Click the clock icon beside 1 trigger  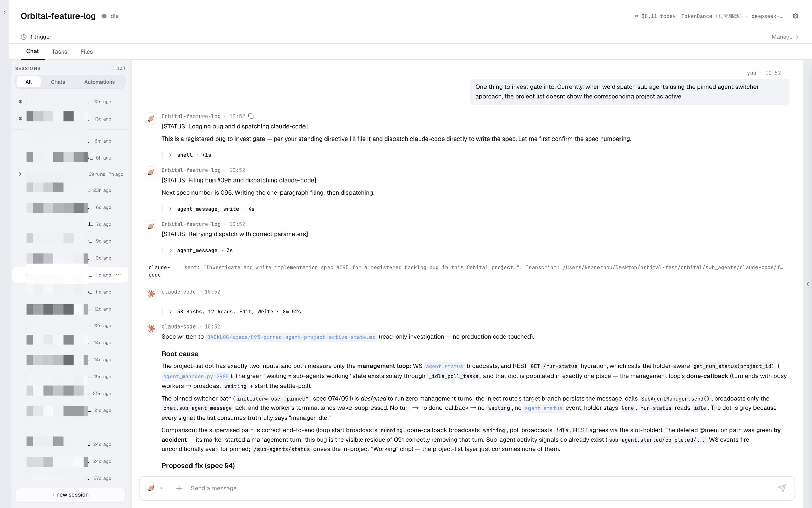pyautogui.click(x=24, y=37)
